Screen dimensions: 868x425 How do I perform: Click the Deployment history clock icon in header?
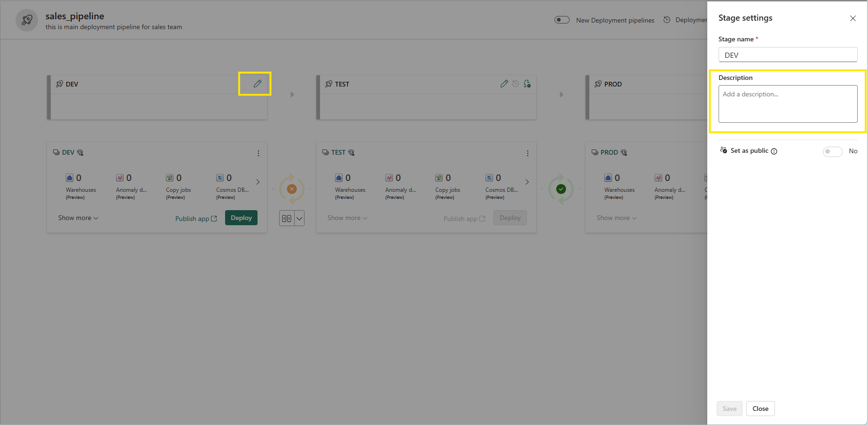[x=667, y=20]
